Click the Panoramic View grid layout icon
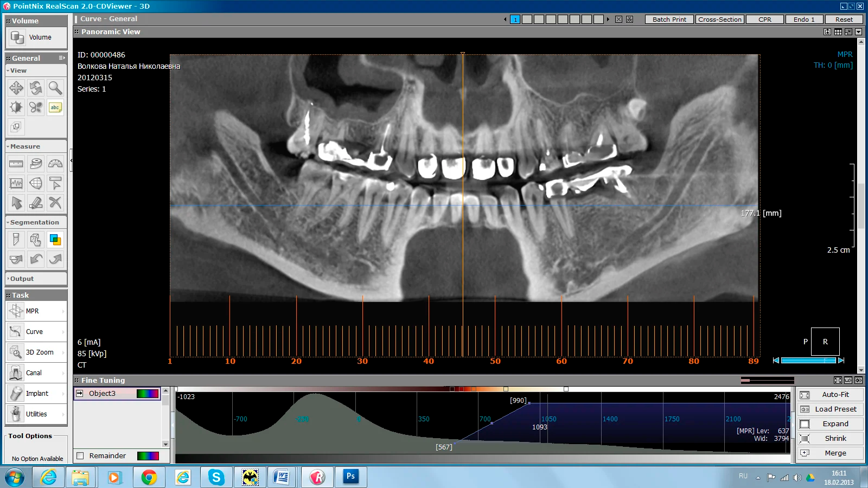 coord(838,32)
